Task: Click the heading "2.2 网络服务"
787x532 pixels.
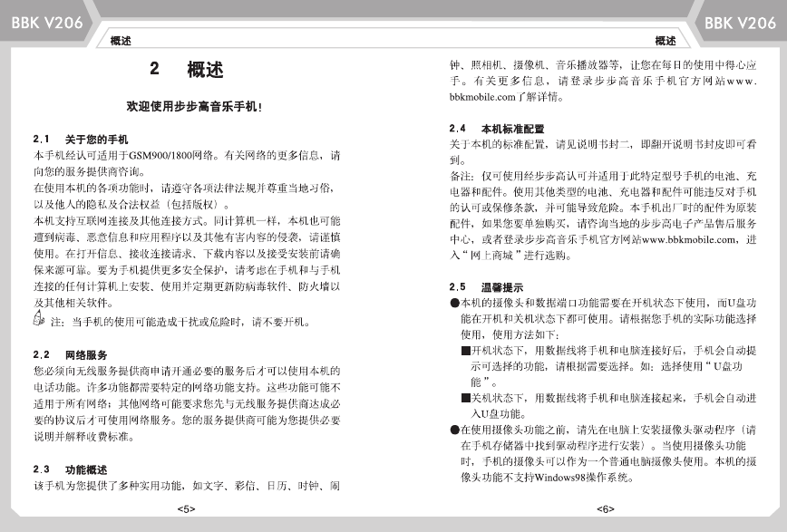Action: click(x=71, y=355)
